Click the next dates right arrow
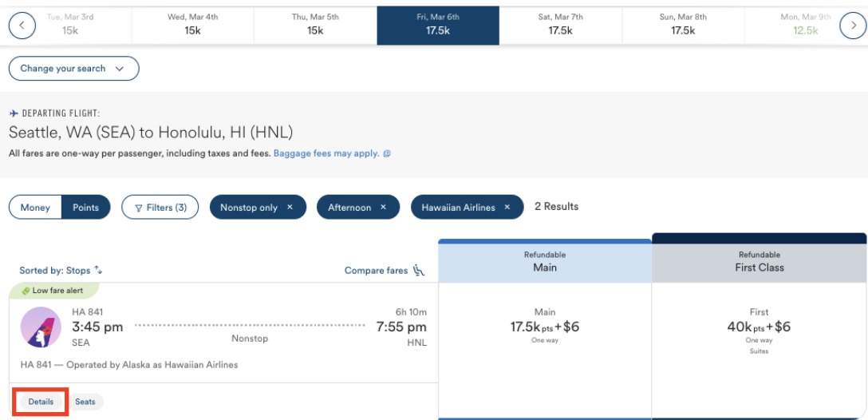Screen dimensions: 868x420 click(853, 26)
